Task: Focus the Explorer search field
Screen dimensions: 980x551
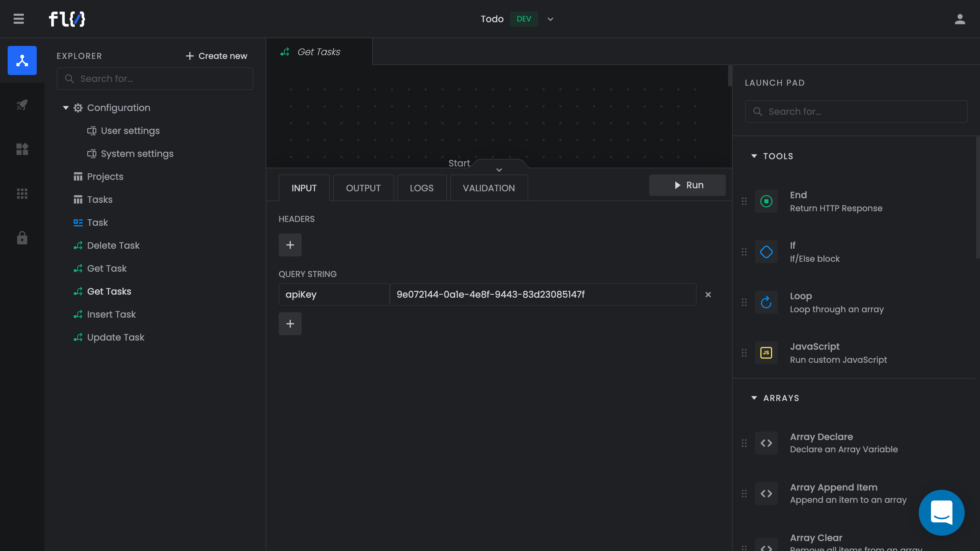Action: pos(155,79)
